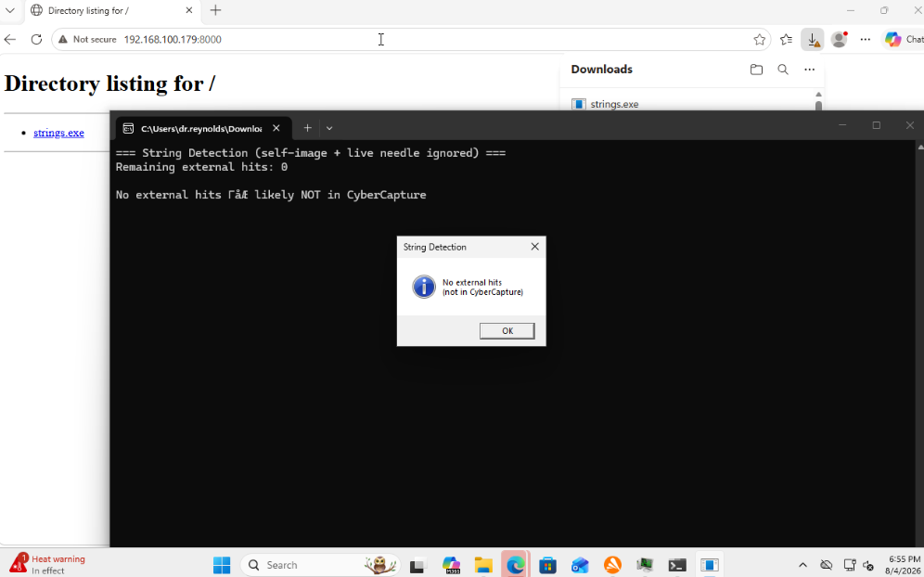Close the String Detection dialog
924x577 pixels.
tap(534, 247)
